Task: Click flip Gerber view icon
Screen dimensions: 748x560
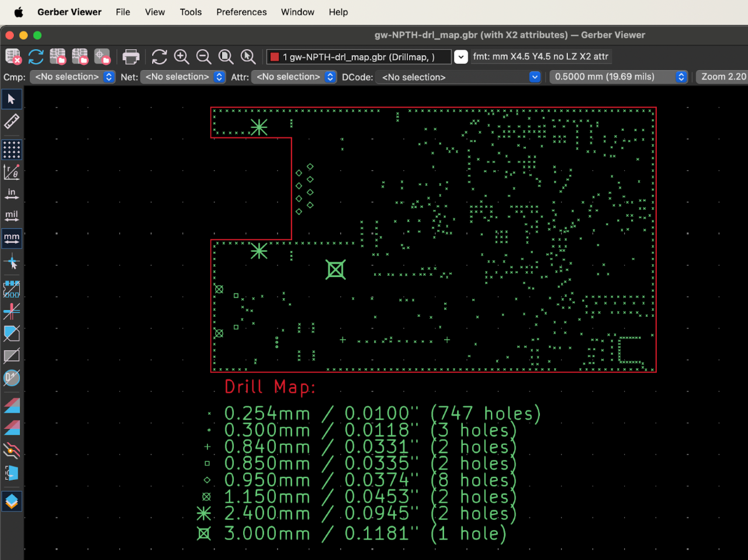Action: pos(12,472)
